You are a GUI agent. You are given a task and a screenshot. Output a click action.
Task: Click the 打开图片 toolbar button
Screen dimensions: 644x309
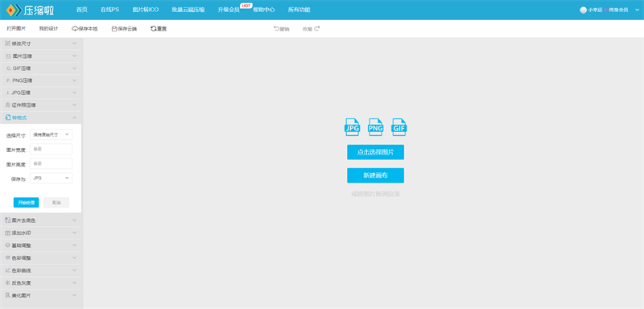coord(16,29)
